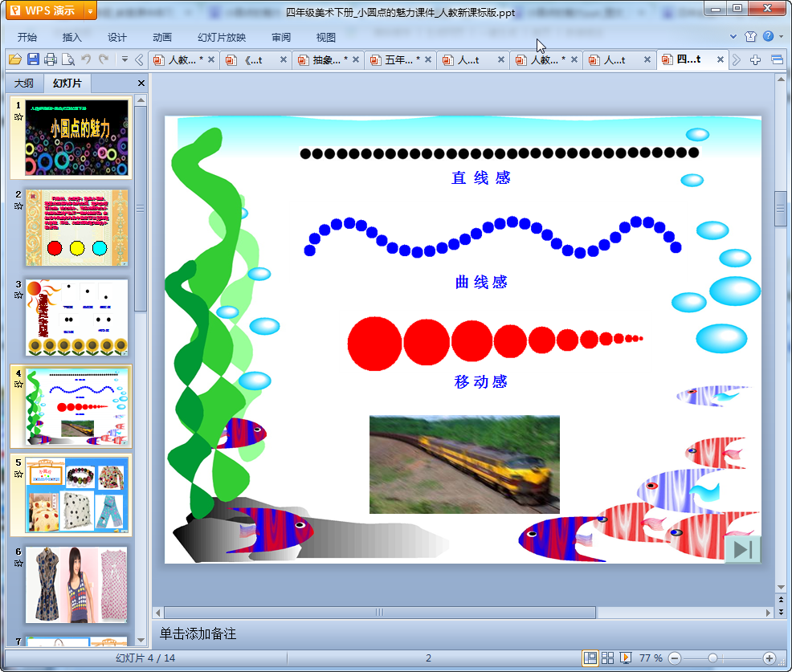Redo the last action
Viewport: 792px width, 672px height.
point(104,59)
